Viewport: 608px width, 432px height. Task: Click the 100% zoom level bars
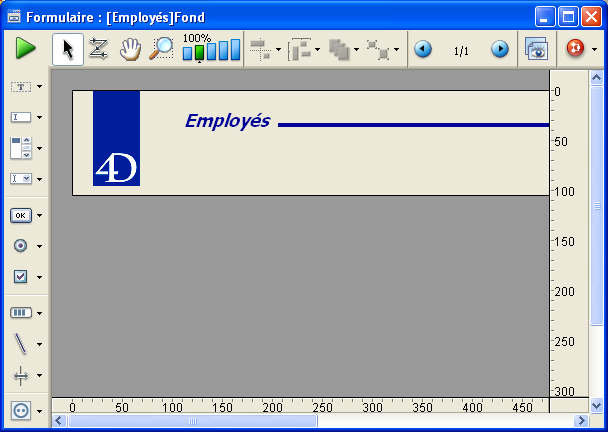click(x=211, y=50)
